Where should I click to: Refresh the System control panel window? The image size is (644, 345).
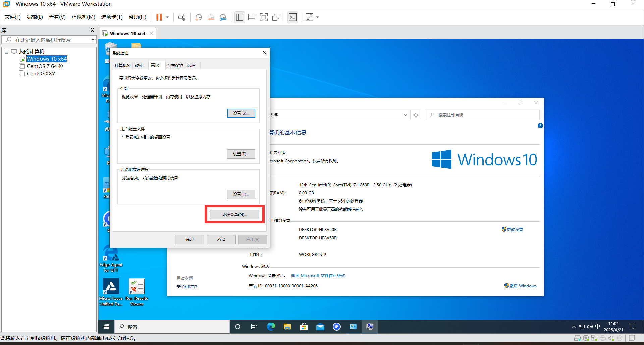[416, 115]
